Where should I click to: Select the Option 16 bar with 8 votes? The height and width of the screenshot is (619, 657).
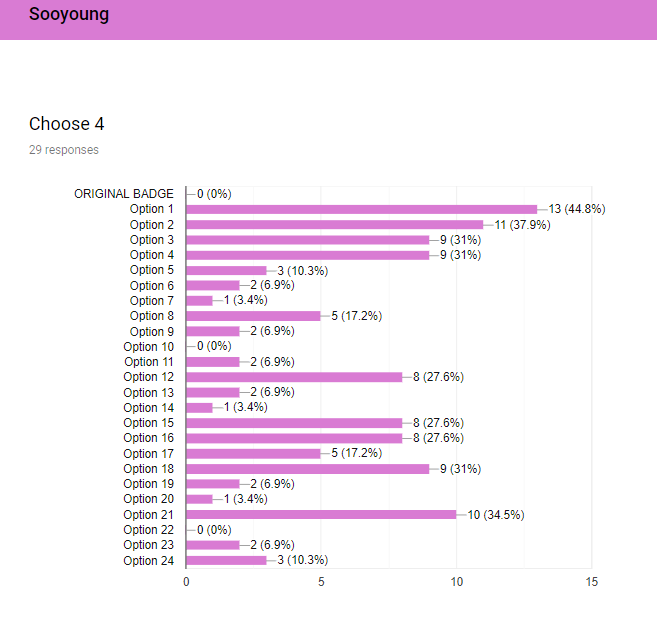[294, 438]
